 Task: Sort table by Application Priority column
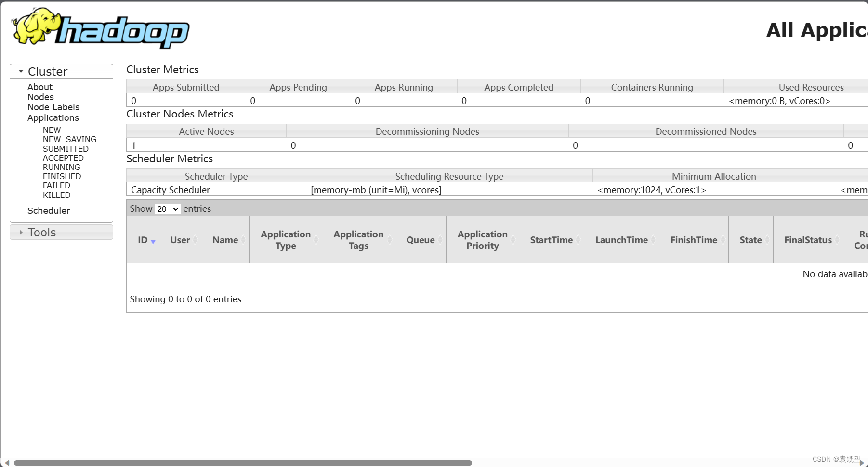pyautogui.click(x=483, y=240)
